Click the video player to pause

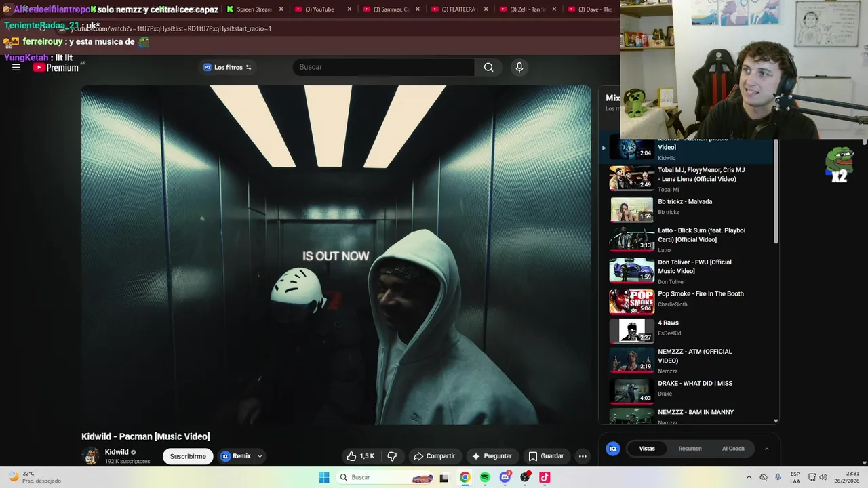click(x=336, y=255)
